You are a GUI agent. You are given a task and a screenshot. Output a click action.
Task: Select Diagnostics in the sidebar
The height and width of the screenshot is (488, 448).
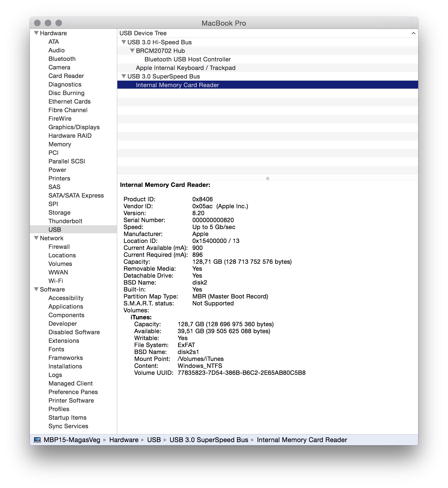65,84
